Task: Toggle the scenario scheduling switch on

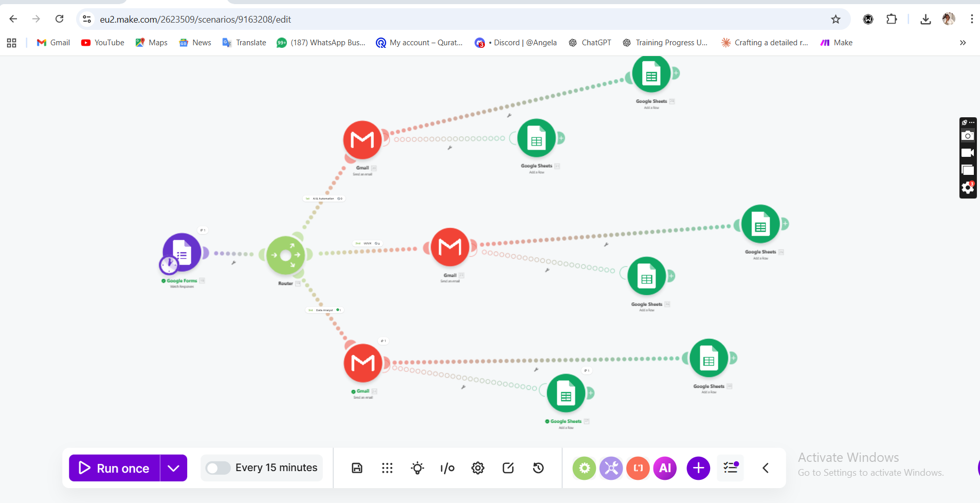Action: tap(218, 468)
